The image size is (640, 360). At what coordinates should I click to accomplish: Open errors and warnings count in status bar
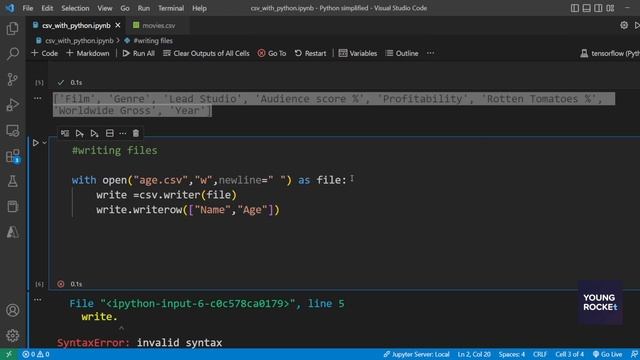click(x=36, y=354)
